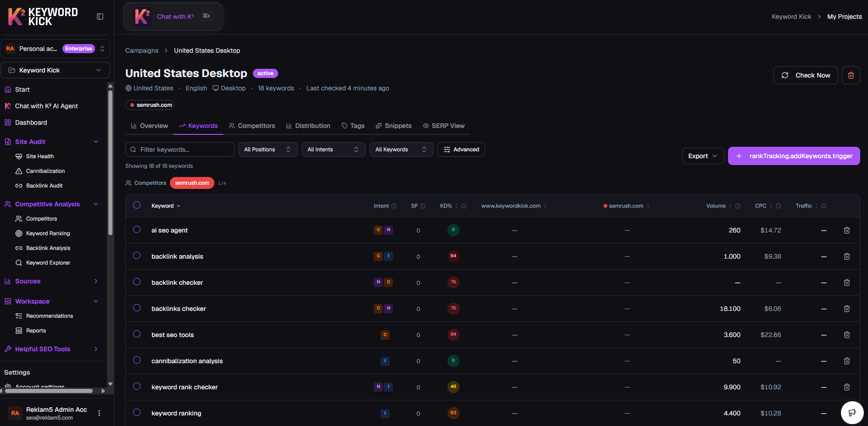Open the All Intents filter dropdown
868x426 pixels.
(333, 149)
